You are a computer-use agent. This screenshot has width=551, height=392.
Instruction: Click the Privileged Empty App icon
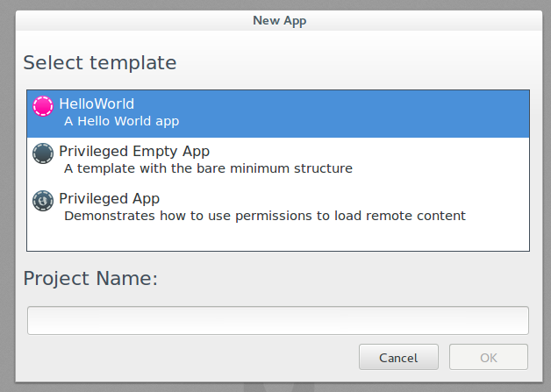coord(43,154)
